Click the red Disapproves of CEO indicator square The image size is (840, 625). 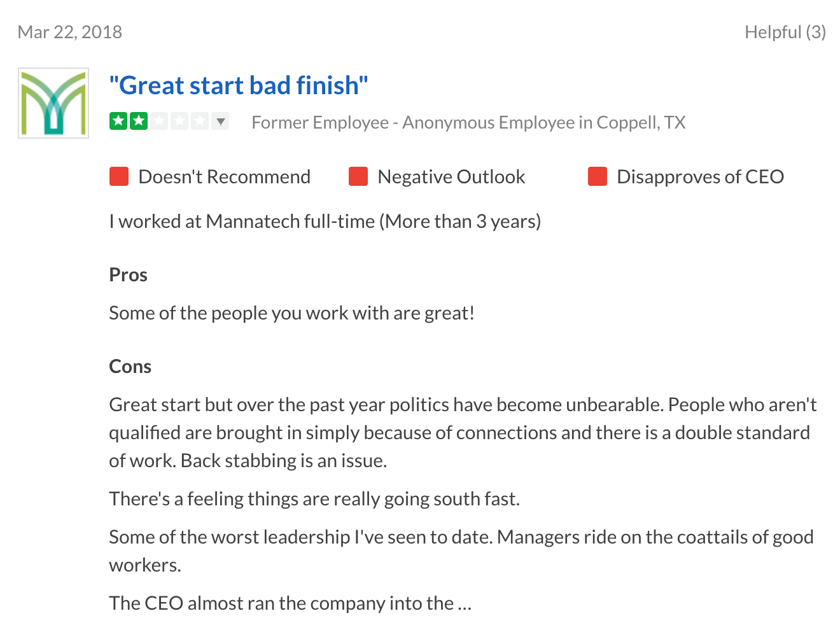598,176
